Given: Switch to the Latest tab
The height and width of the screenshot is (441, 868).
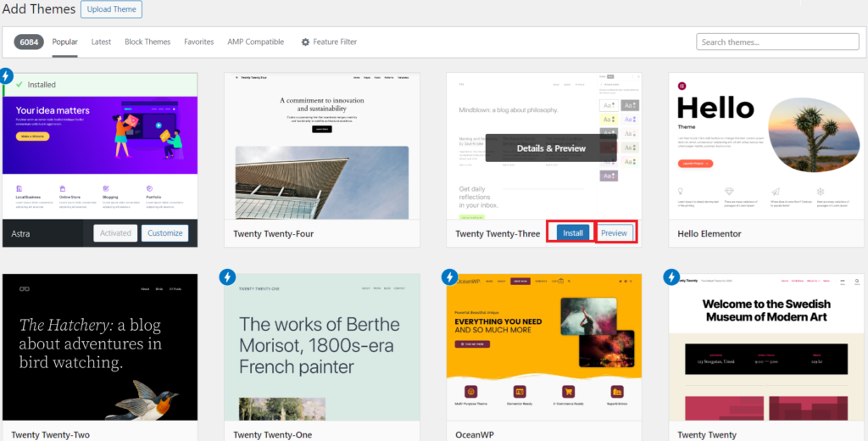Looking at the screenshot, I should (102, 42).
